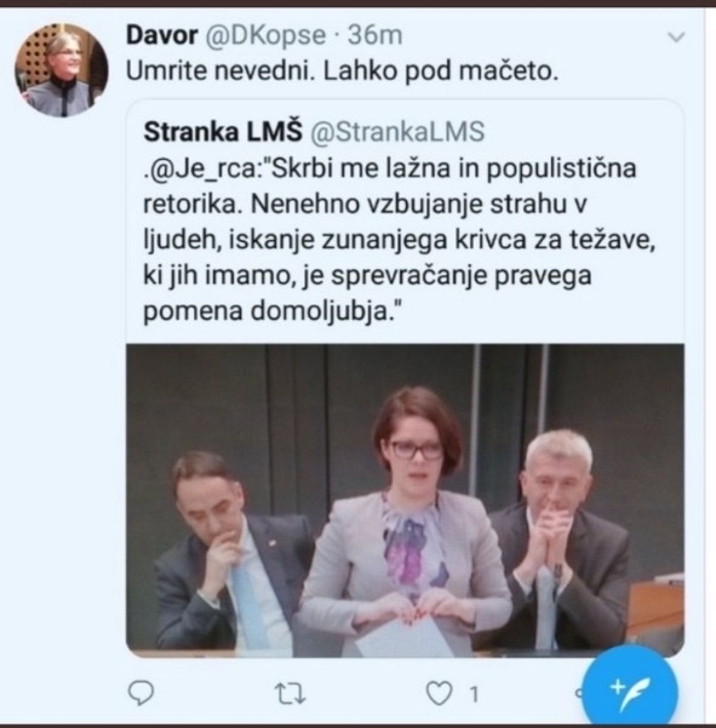716x728 pixels.
Task: Open the @DKopse handle profile
Action: [x=266, y=36]
